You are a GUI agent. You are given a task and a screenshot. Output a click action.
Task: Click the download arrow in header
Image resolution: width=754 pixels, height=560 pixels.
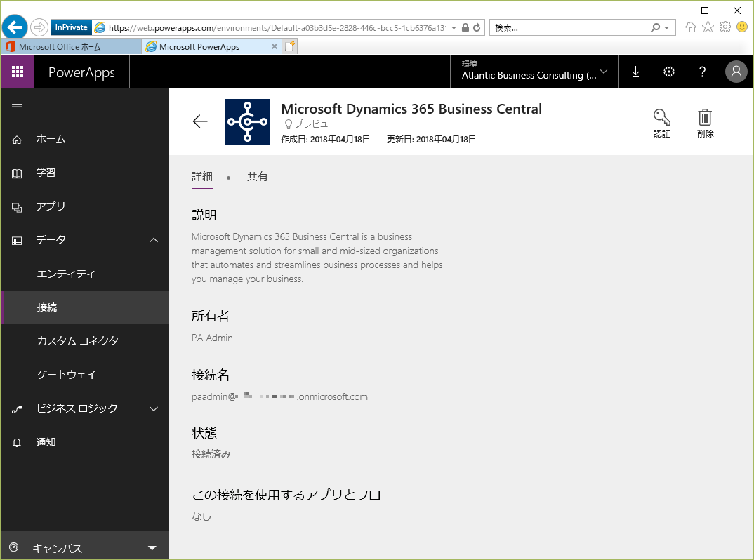point(635,72)
